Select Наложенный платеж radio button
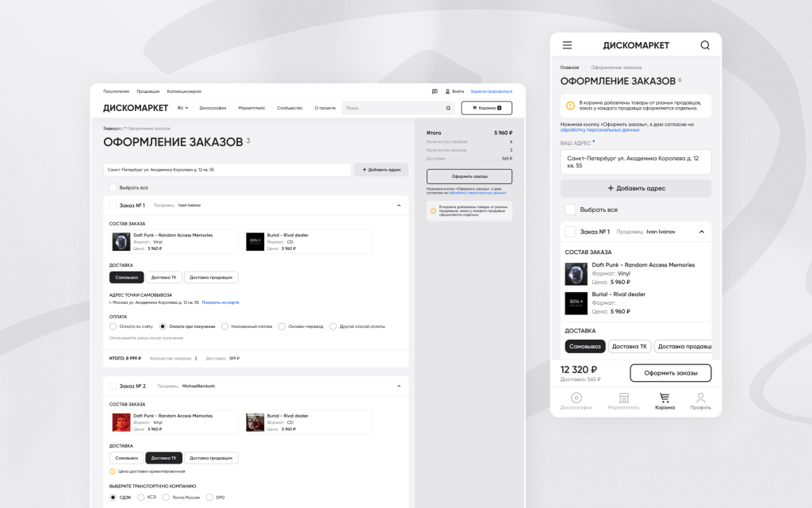 [224, 326]
